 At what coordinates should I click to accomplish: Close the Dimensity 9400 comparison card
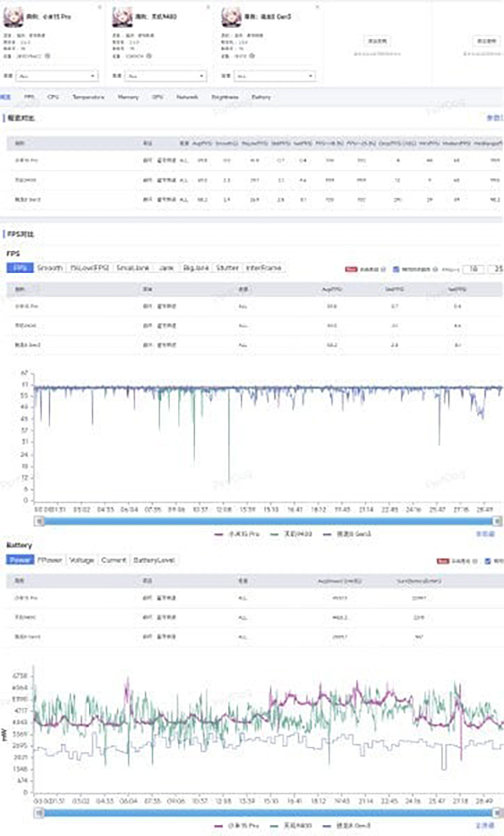tap(208, 7)
